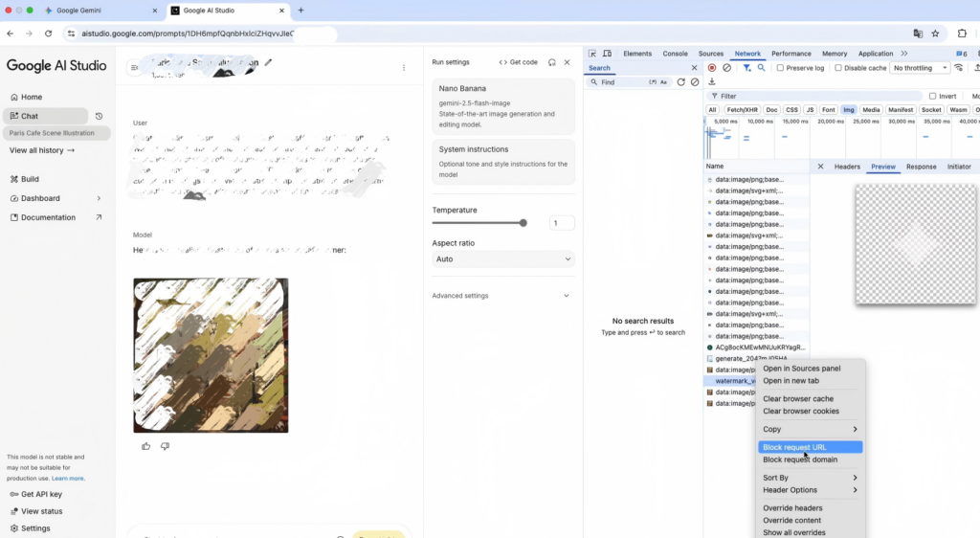The height and width of the screenshot is (538, 980).
Task: Open the View all history link
Action: 42,150
